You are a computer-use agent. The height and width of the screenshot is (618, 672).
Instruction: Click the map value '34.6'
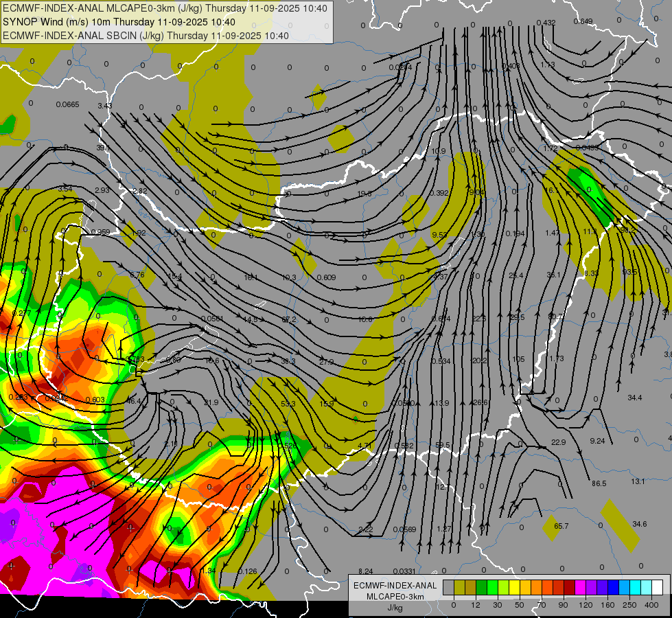click(x=640, y=525)
